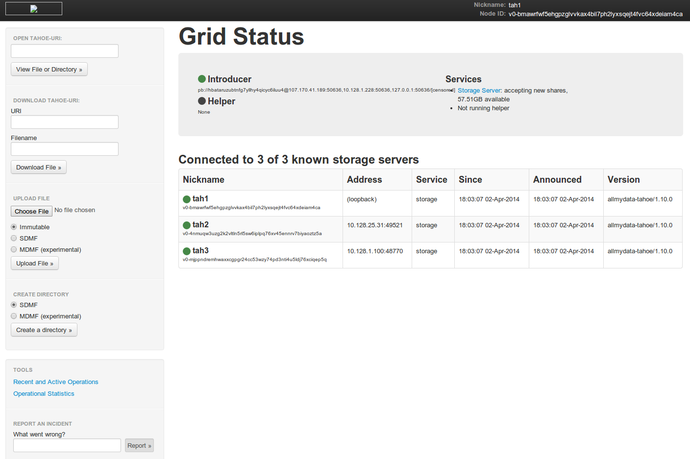Focus the Filename input field

pos(65,149)
